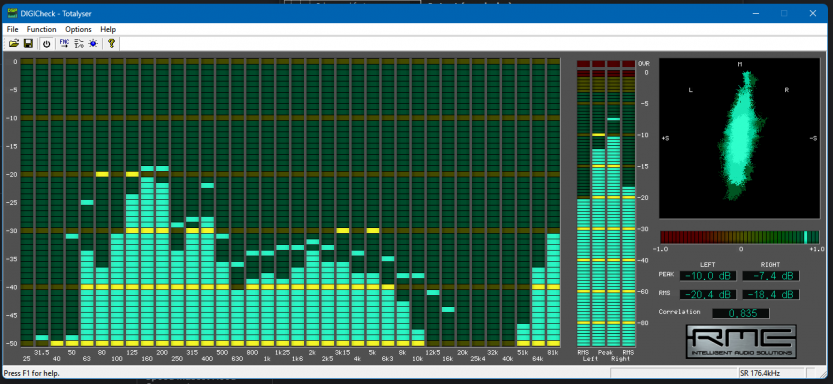
Task: Click the 'Press F1 for help.' status text
Action: [31, 373]
